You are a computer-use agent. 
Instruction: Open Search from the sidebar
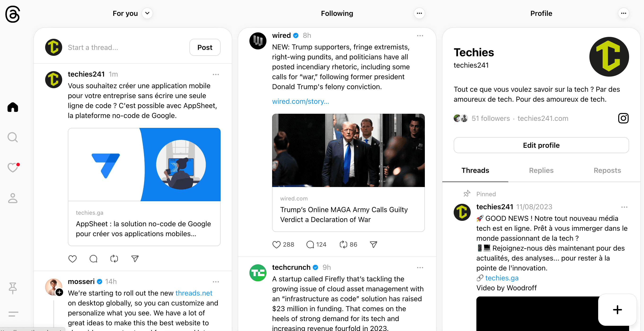tap(12, 137)
